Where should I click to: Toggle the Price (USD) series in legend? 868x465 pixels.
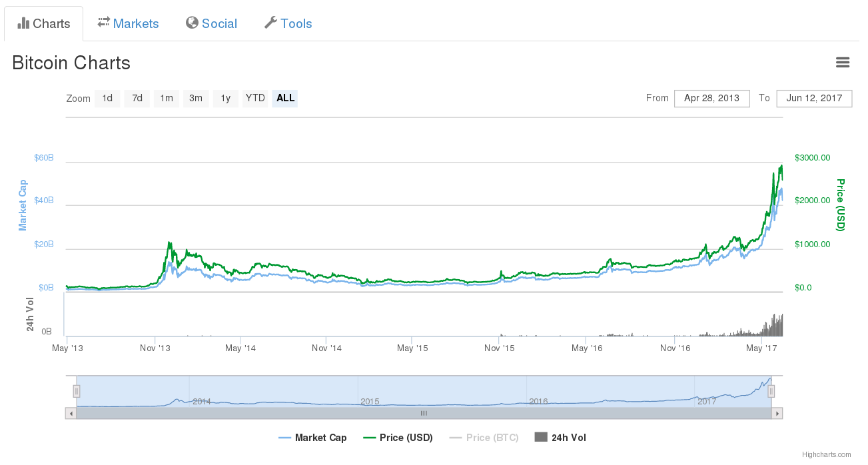(398, 438)
